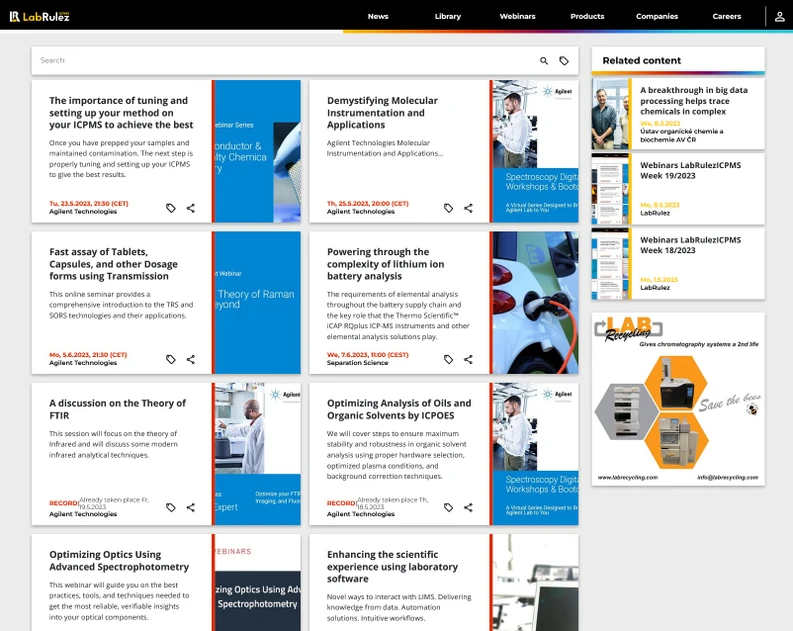Click 'Separation Science' company label

358,363
